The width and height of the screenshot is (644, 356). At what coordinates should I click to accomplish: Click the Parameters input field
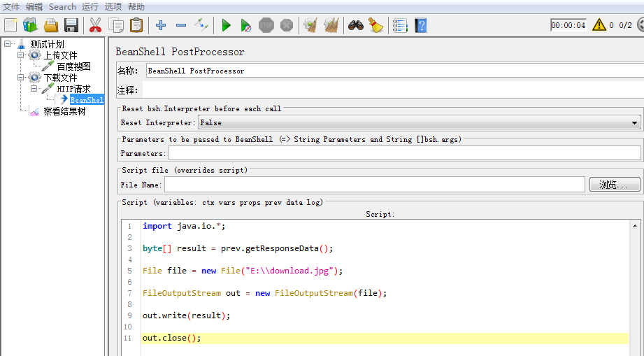[405, 154]
